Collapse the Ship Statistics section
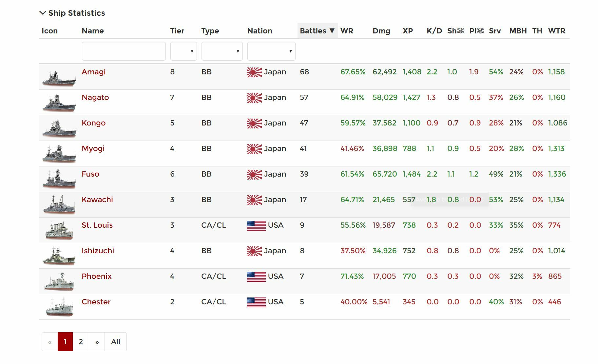598x364 pixels. [x=72, y=13]
